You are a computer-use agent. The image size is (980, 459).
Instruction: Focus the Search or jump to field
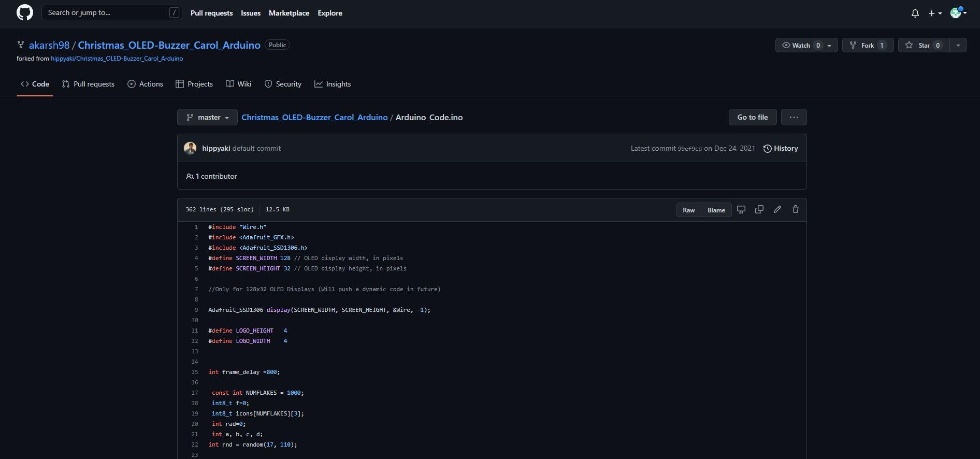(x=111, y=13)
